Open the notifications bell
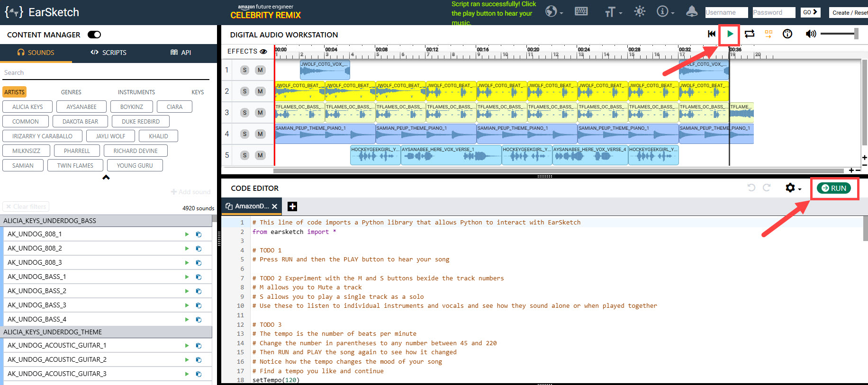This screenshot has height=385, width=868. pyautogui.click(x=691, y=12)
